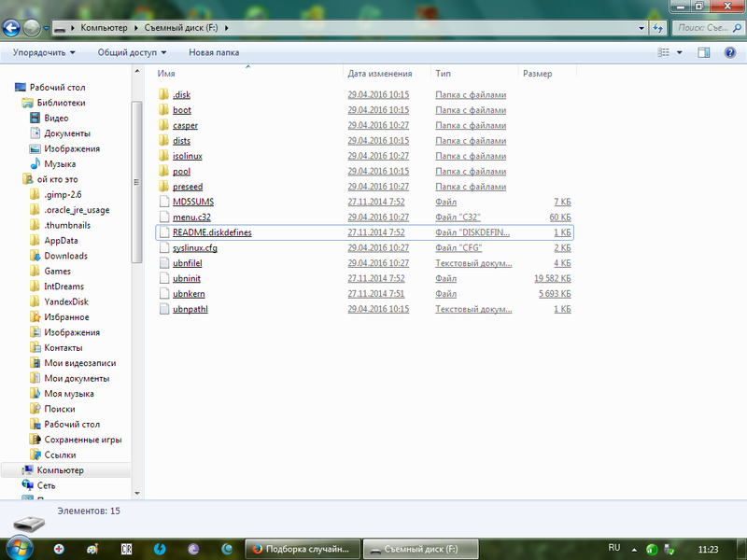Viewport: 747px width, 560px height.
Task: Switch to the Firefox taskbar window
Action: pyautogui.click(x=301, y=549)
